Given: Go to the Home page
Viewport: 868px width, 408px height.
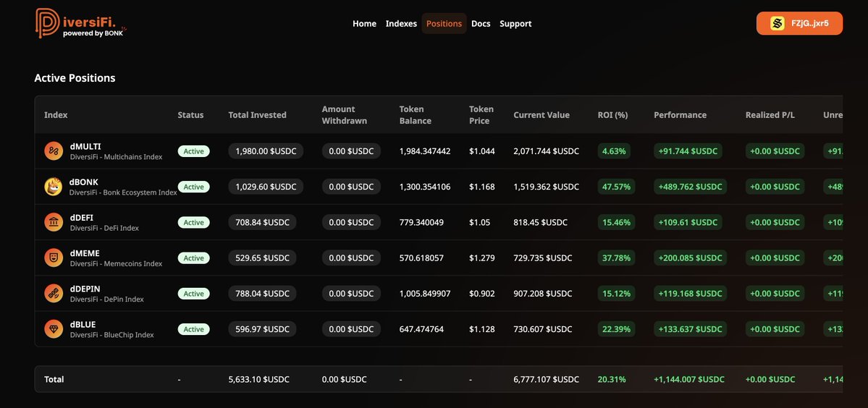Looking at the screenshot, I should coord(364,24).
